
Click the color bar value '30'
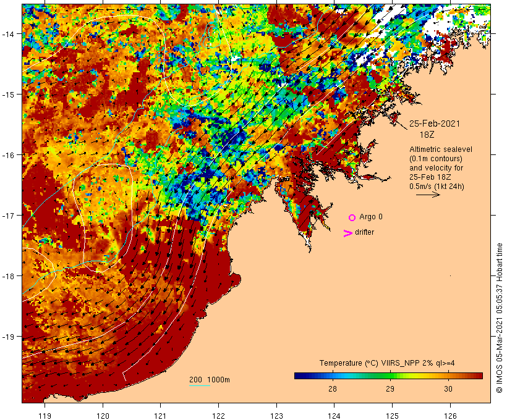coord(448,388)
